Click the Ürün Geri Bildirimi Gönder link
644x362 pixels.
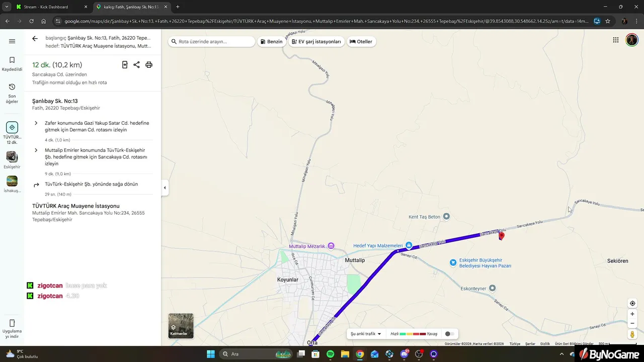pyautogui.click(x=574, y=344)
